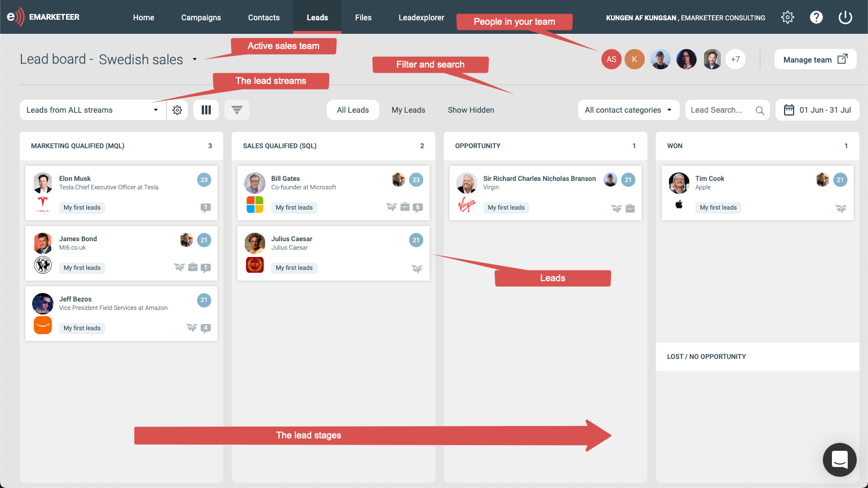Open the Files tab

point(364,17)
